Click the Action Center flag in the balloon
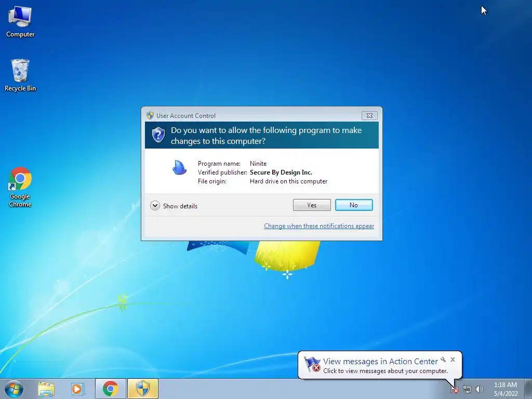The height and width of the screenshot is (399, 532). pos(312,364)
